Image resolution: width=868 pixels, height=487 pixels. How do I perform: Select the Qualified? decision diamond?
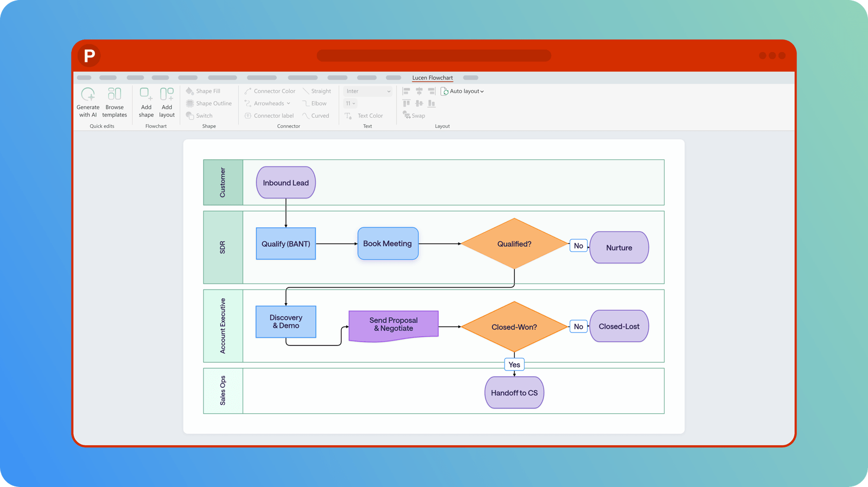(514, 243)
